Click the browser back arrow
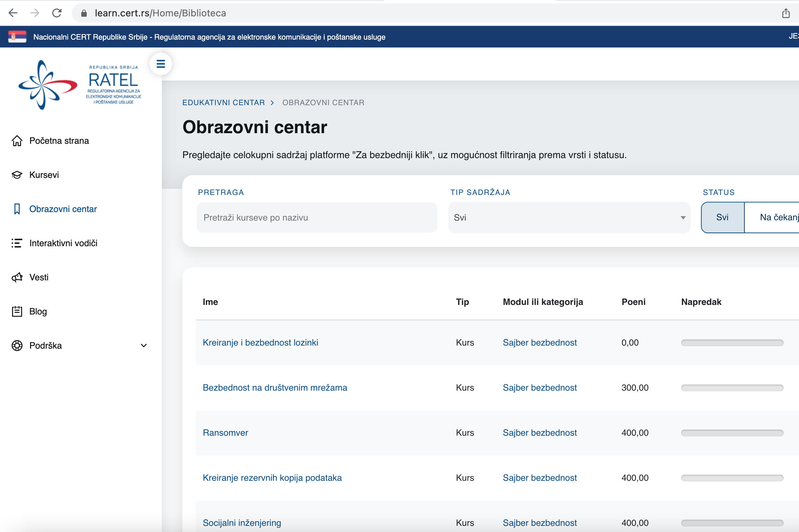This screenshot has height=532, width=799. [x=13, y=13]
